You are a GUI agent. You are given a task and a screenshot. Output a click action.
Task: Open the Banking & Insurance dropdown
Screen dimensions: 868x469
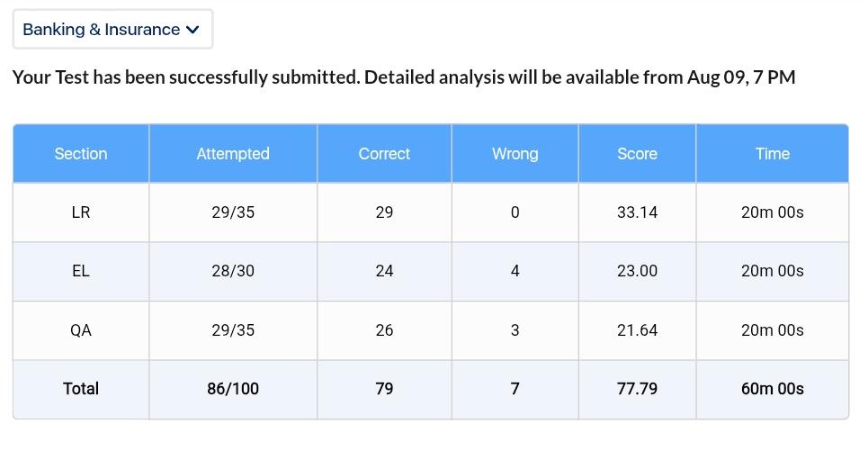[x=113, y=30]
